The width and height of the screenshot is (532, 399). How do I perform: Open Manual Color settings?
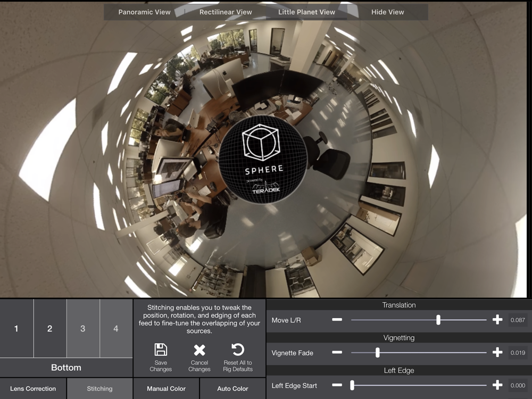166,388
